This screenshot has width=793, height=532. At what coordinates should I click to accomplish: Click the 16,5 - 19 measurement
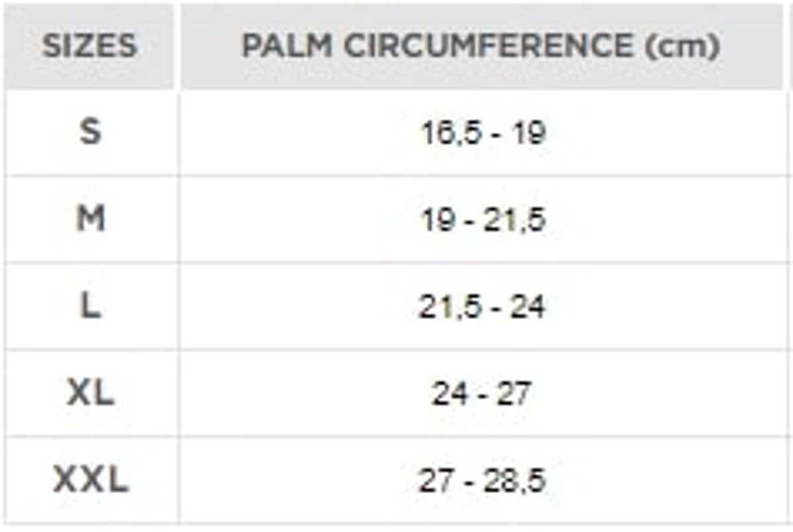click(x=483, y=133)
